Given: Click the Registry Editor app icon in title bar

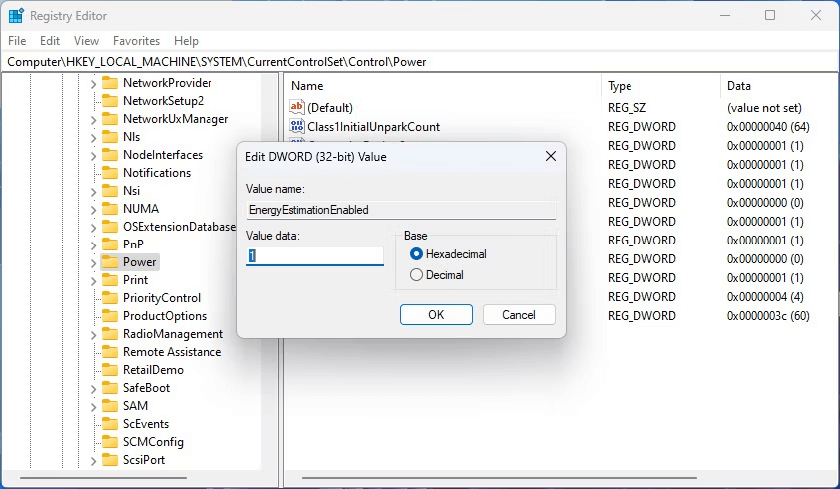Looking at the screenshot, I should (16, 16).
